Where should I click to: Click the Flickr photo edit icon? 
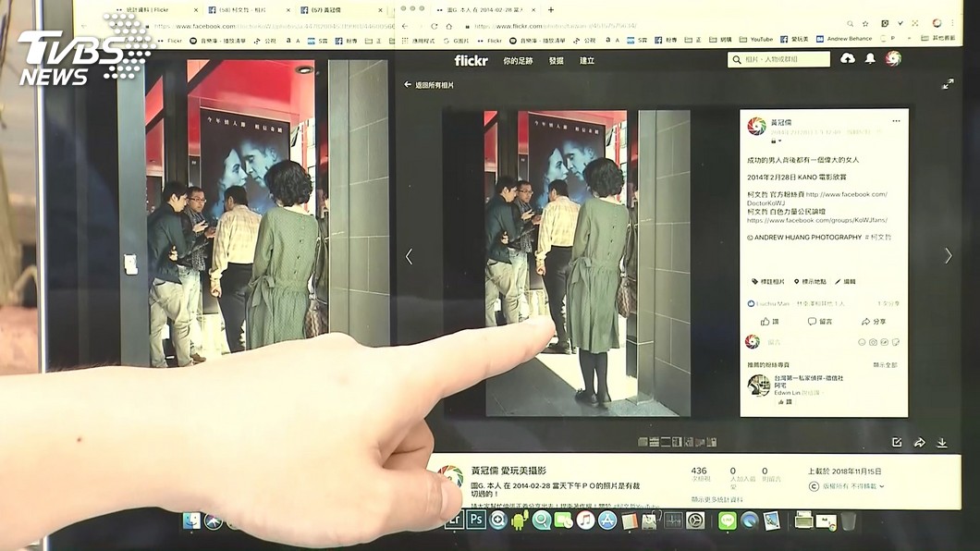[x=897, y=442]
